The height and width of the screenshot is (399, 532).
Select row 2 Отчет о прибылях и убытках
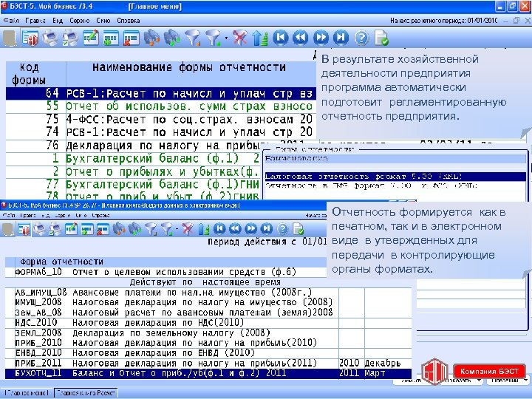point(134,171)
